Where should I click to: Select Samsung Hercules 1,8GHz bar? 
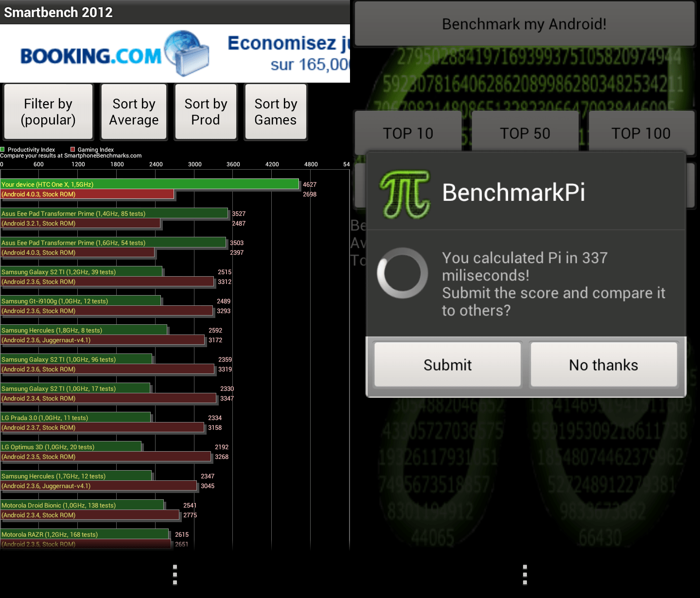pyautogui.click(x=84, y=330)
